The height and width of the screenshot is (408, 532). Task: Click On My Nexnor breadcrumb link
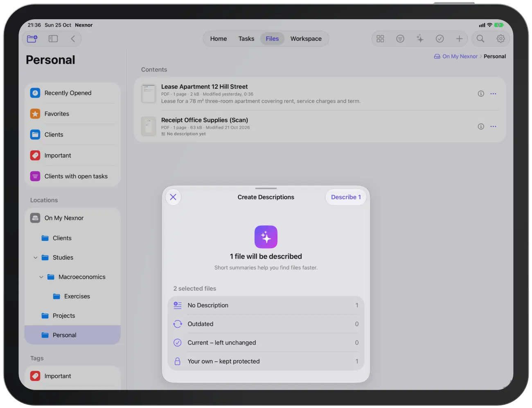[456, 56]
